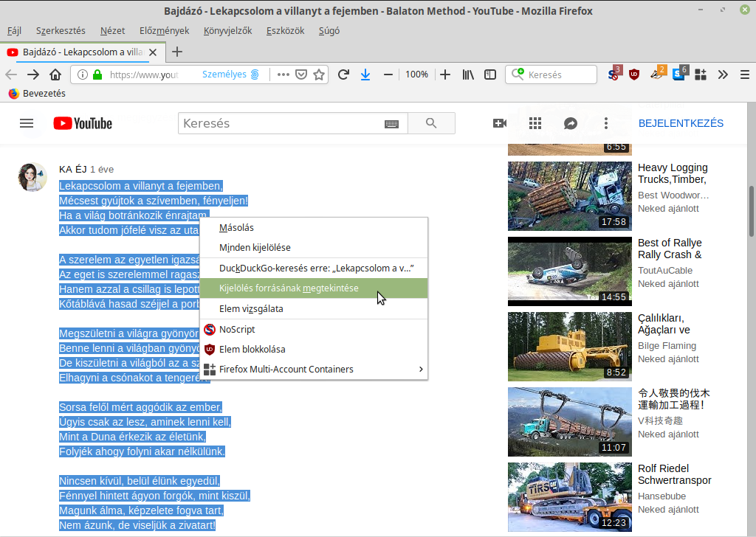Select DuckDuckGo-keresés erre context entry

point(314,268)
